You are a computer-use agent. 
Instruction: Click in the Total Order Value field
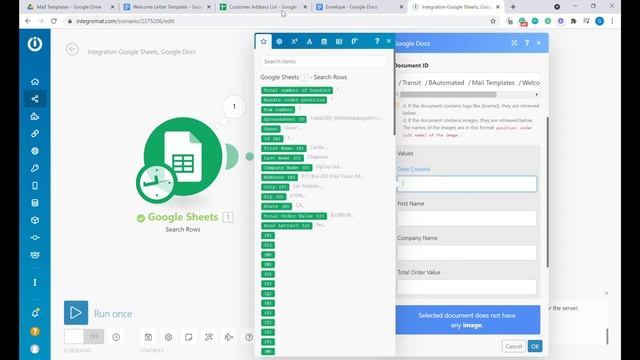click(x=467, y=287)
